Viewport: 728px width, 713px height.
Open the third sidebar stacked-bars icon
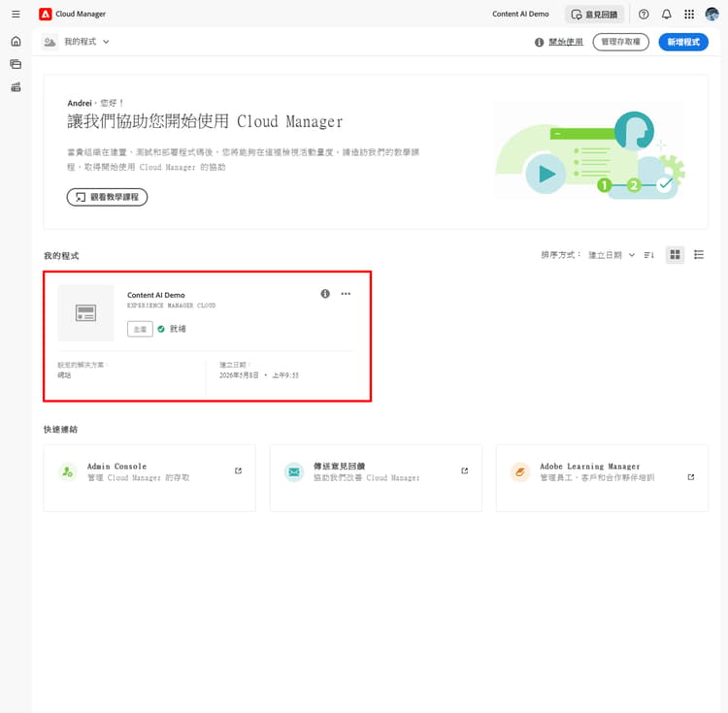[16, 86]
